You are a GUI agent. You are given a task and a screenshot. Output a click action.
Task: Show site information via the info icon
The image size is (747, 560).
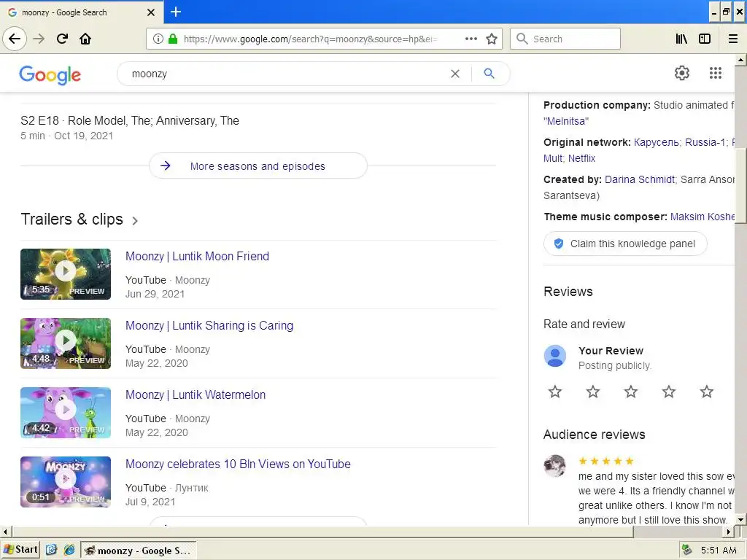[158, 39]
